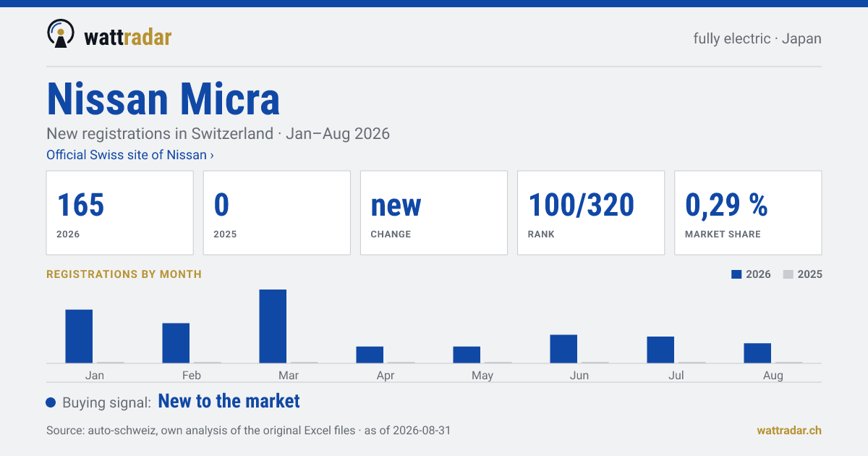Click the blue 2026 legend swatch
The image size is (868, 456).
click(x=736, y=274)
